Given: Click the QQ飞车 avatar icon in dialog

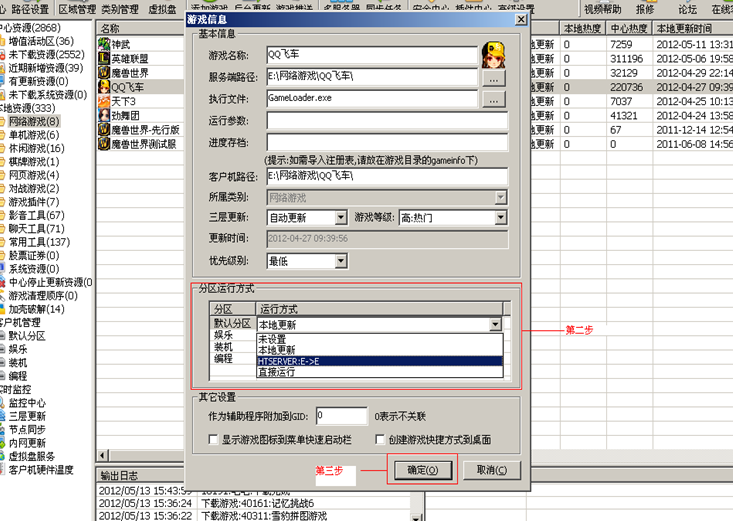Looking at the screenshot, I should point(494,55).
